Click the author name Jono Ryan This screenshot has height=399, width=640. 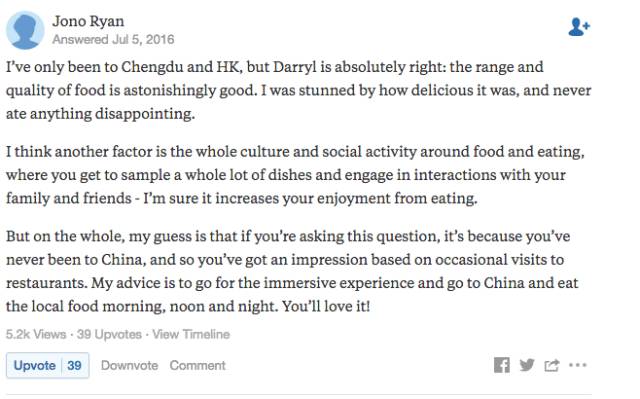(88, 21)
